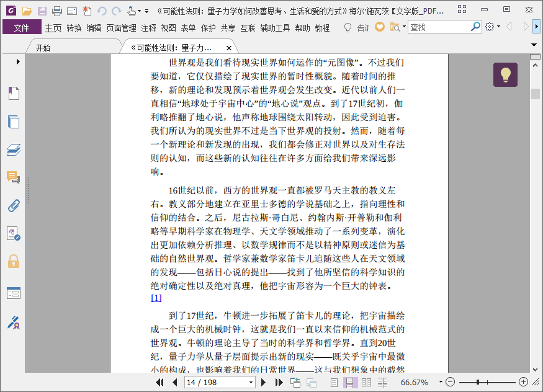This screenshot has width=543, height=392.
Task: Expand the left navigation panel arrow
Action: click(x=18, y=62)
